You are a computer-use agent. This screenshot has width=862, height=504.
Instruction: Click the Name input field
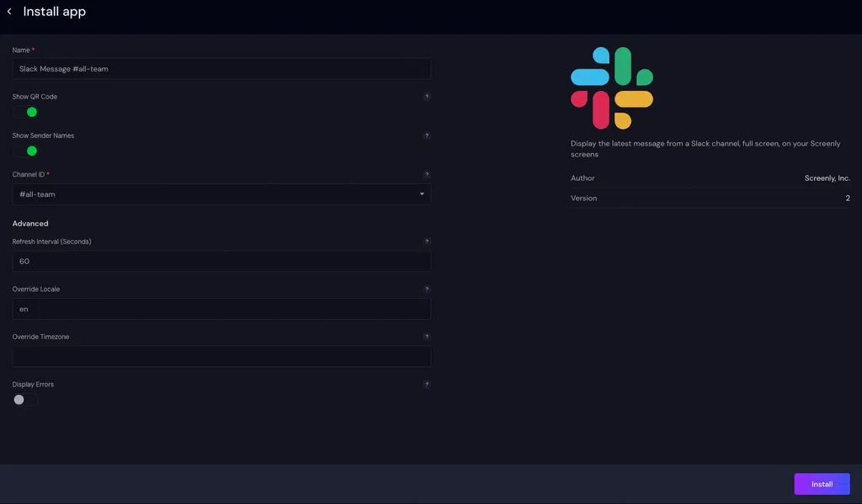(x=221, y=69)
